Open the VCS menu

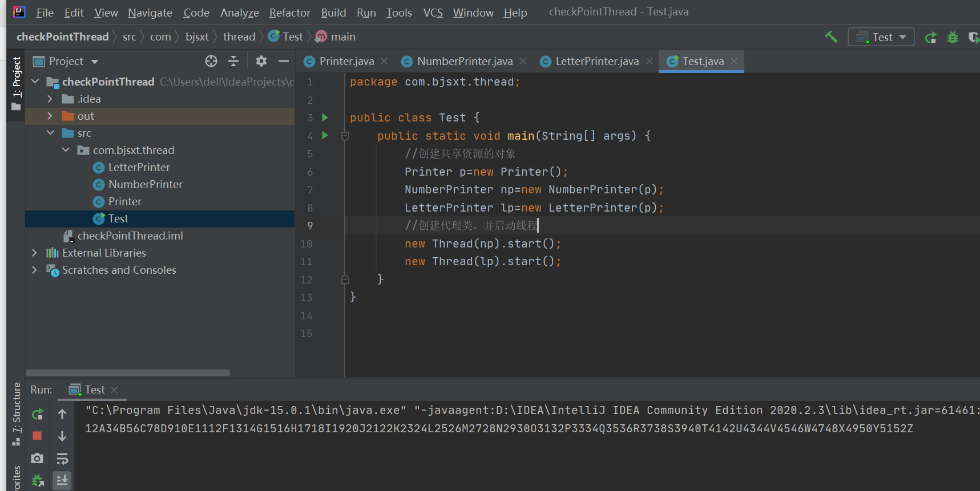tap(433, 13)
